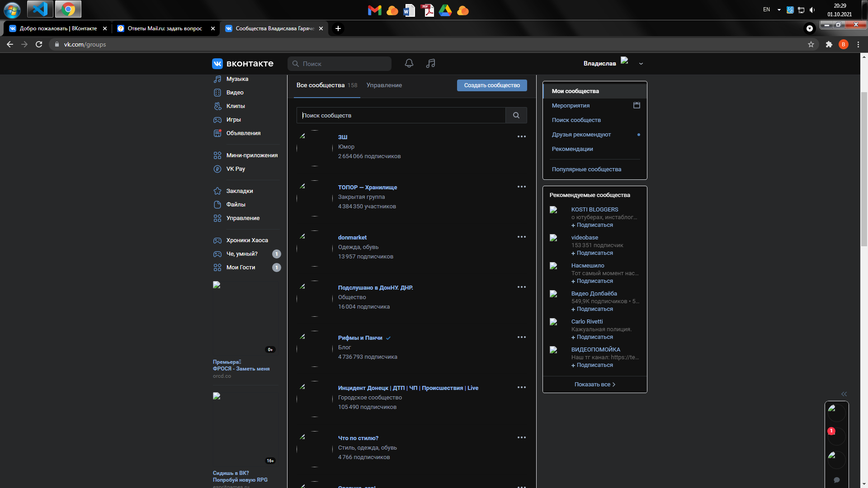Switch to Добро пожаловать ВКонтакте tab
868x488 pixels.
58,28
